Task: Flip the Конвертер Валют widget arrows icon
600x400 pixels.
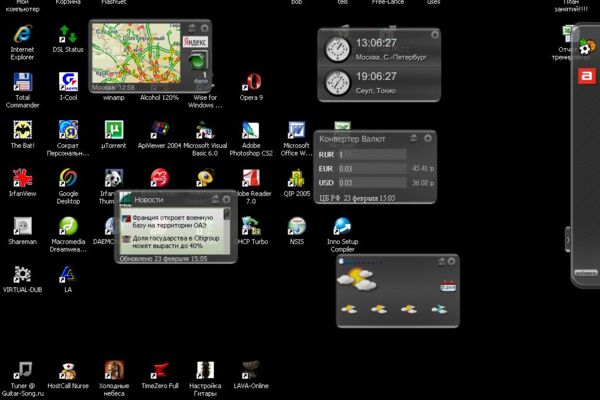Action: [x=414, y=138]
